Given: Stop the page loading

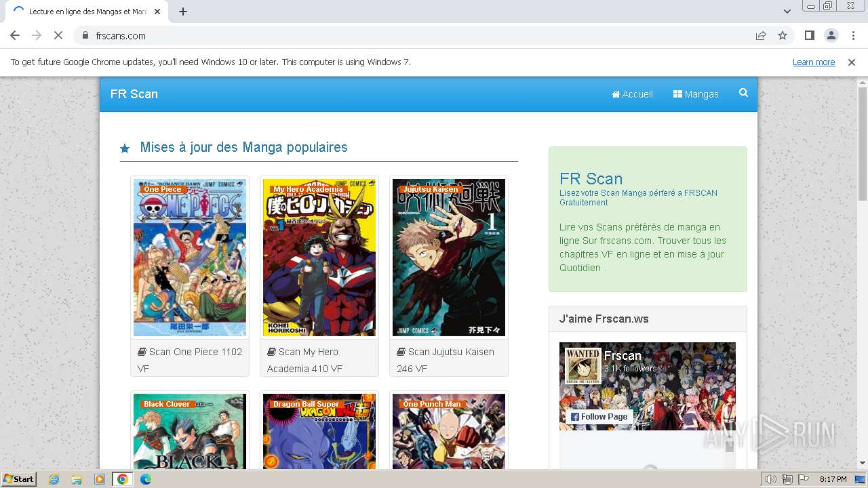Looking at the screenshot, I should point(58,35).
